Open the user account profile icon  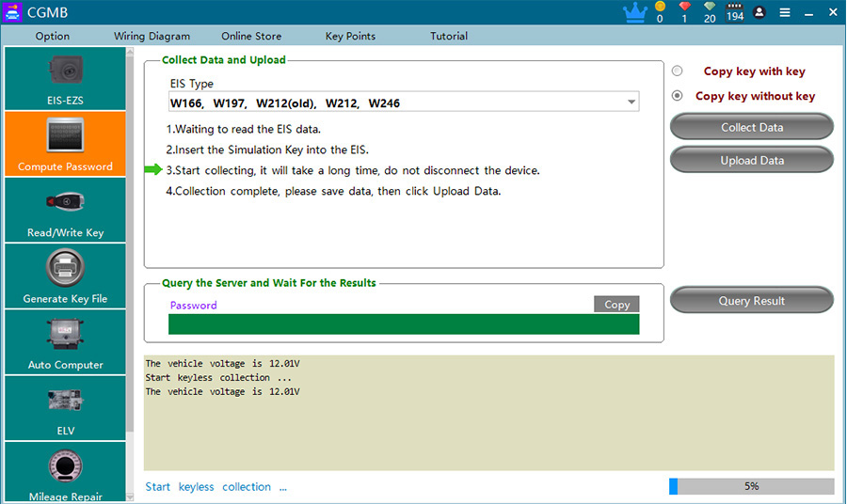pyautogui.click(x=759, y=12)
